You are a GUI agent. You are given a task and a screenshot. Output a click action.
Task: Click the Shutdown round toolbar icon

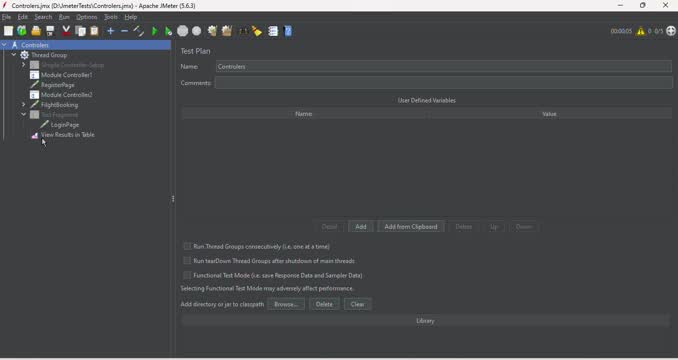coord(197,31)
